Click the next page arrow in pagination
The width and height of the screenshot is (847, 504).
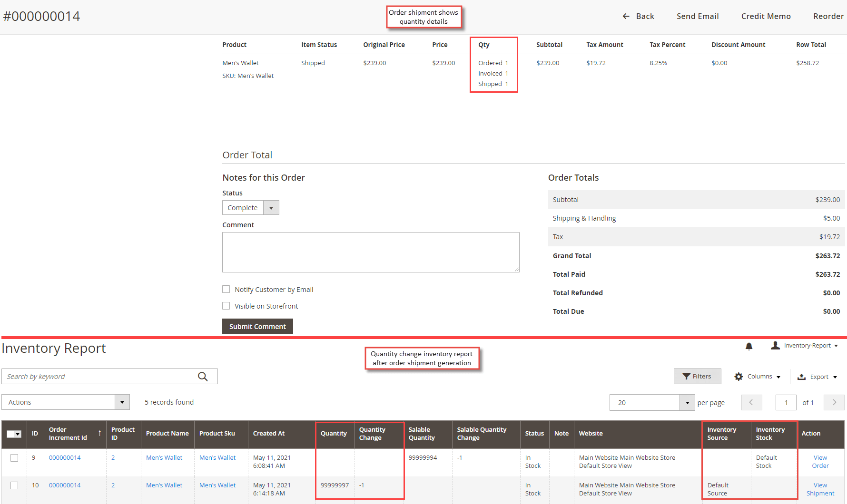834,402
